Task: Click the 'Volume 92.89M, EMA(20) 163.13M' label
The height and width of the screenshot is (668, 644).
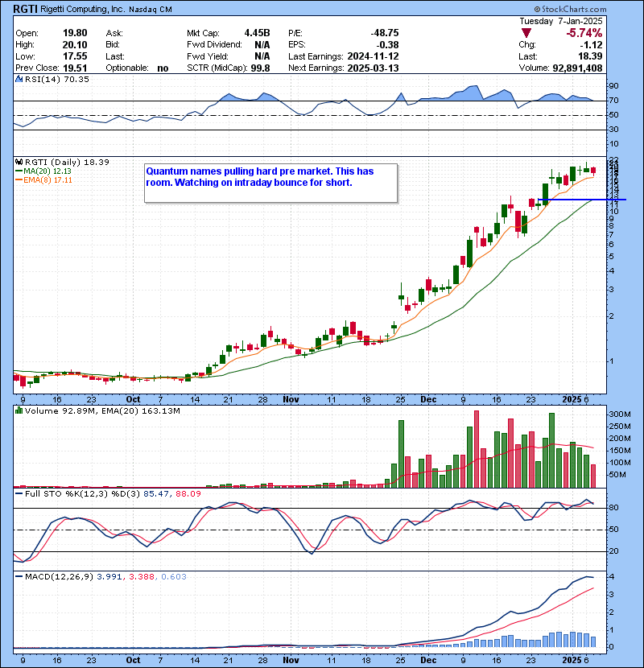Action: click(102, 411)
